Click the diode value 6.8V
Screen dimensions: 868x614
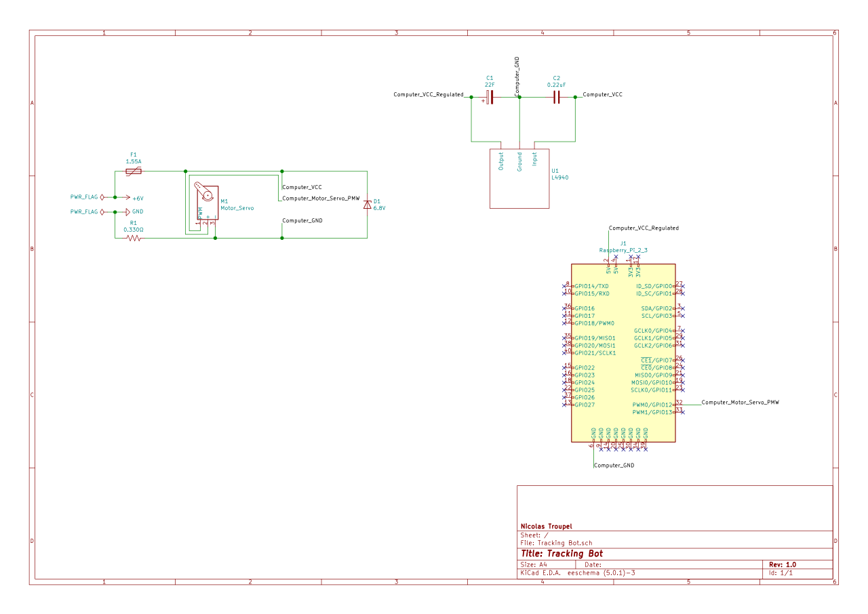coord(379,208)
